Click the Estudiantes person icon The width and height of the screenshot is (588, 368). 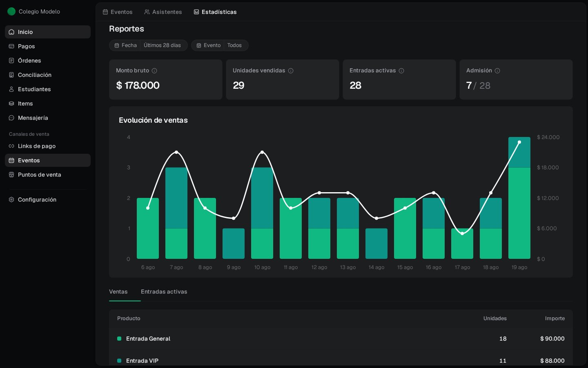click(x=11, y=89)
